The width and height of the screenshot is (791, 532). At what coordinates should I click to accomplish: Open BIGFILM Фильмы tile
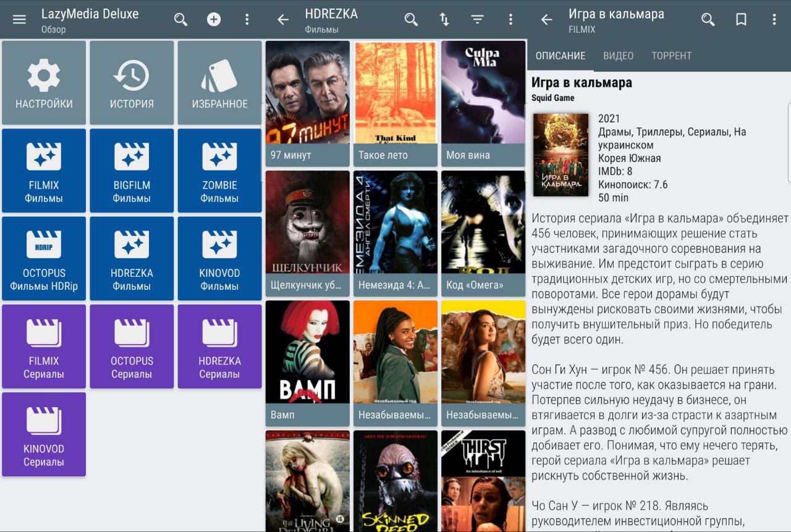coord(132,171)
